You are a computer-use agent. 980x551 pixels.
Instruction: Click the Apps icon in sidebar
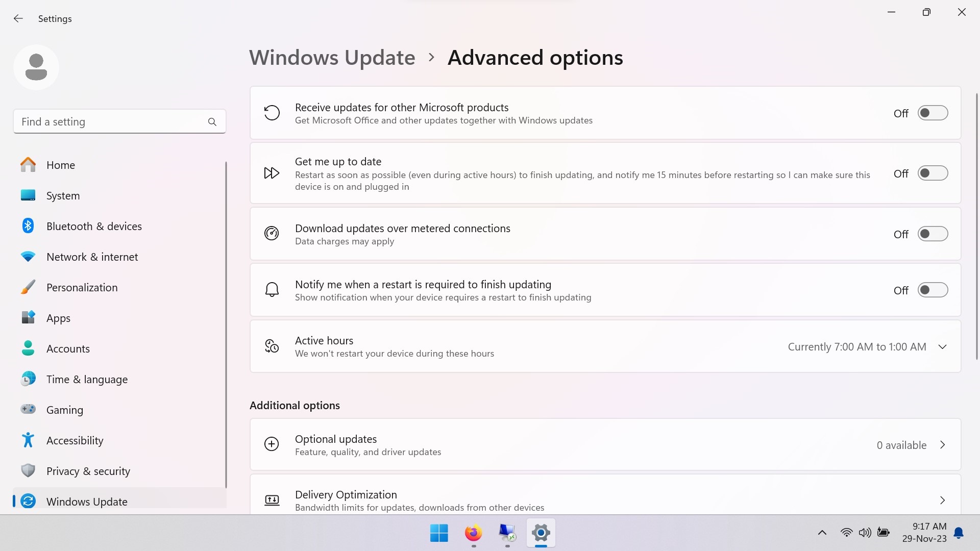pos(28,318)
